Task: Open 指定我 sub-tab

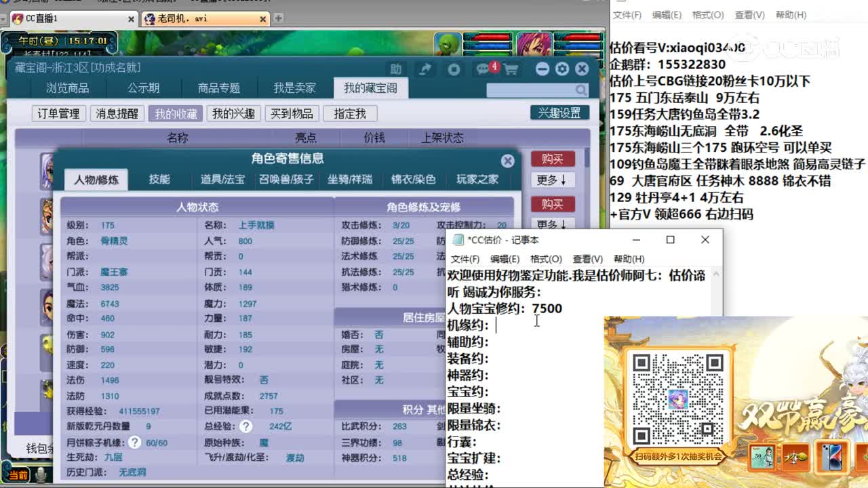Action: point(350,113)
